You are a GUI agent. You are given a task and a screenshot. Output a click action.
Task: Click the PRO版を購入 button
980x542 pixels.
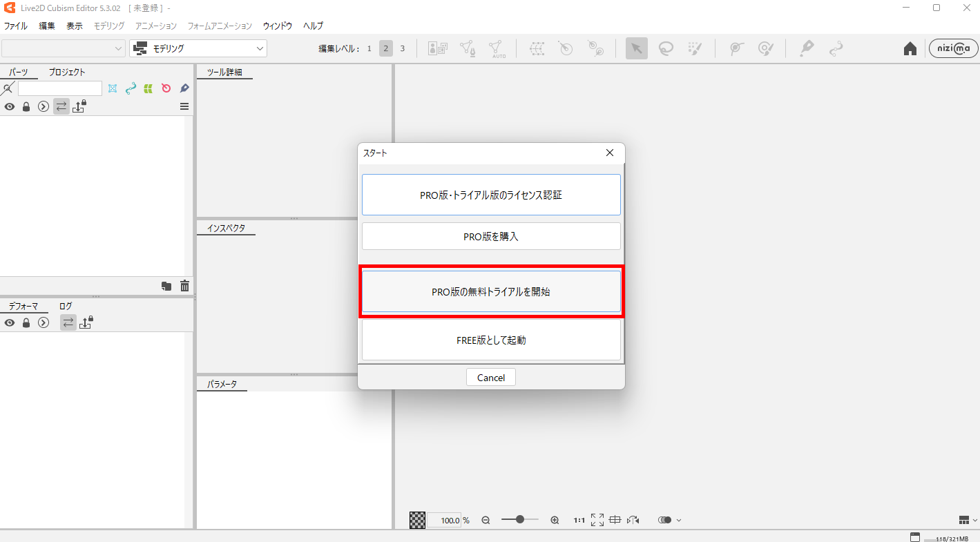[x=491, y=236]
